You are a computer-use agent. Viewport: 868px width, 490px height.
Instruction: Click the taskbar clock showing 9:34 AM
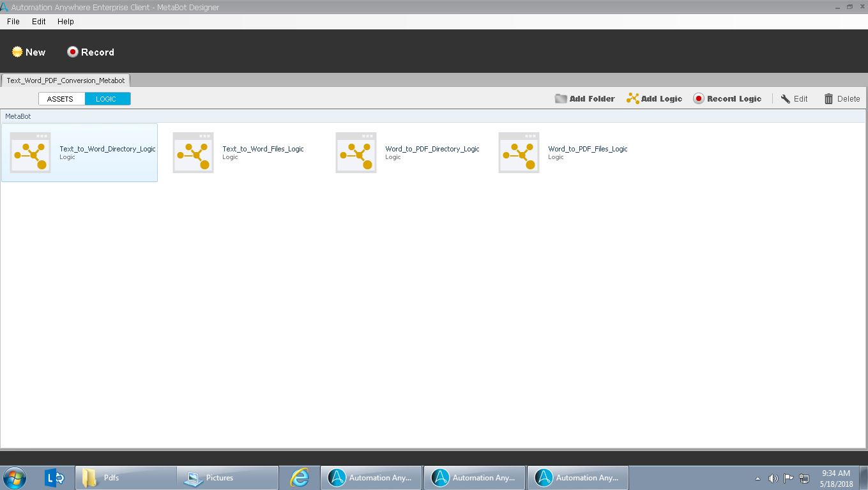pos(837,479)
